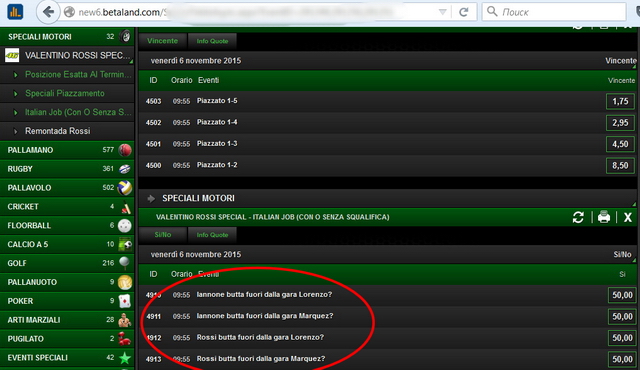Image resolution: width=640 pixels, height=370 pixels.
Task: Bet 50,00 on Rossi butta fuori Marquez
Action: (622, 359)
